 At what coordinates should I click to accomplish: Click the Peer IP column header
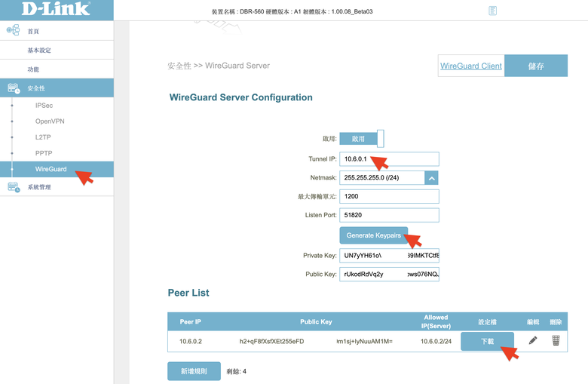coord(191,321)
